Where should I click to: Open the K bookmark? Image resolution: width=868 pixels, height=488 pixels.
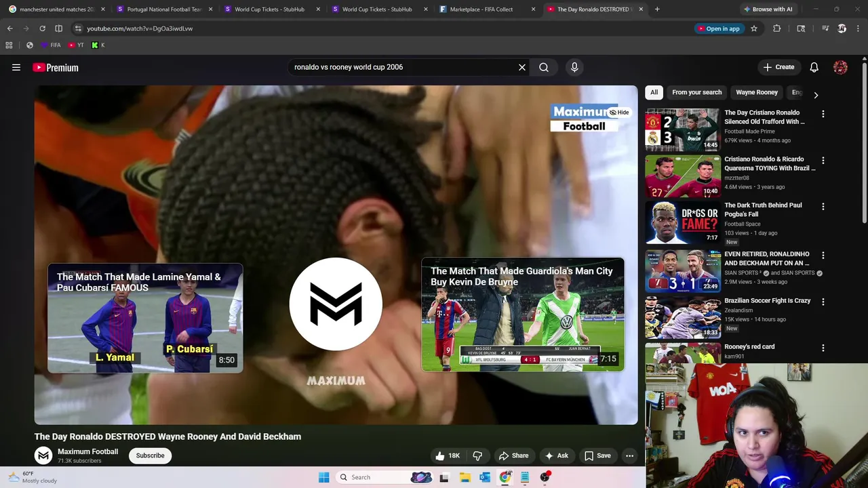coord(98,45)
